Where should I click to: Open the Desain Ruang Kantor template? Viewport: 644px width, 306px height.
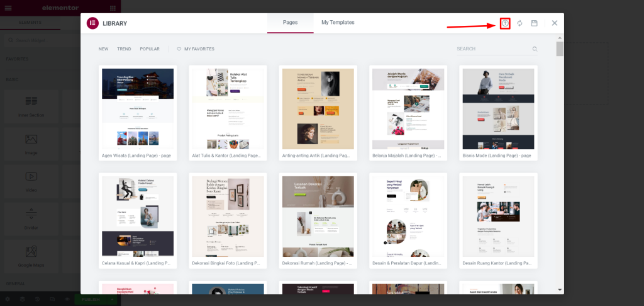498,221
